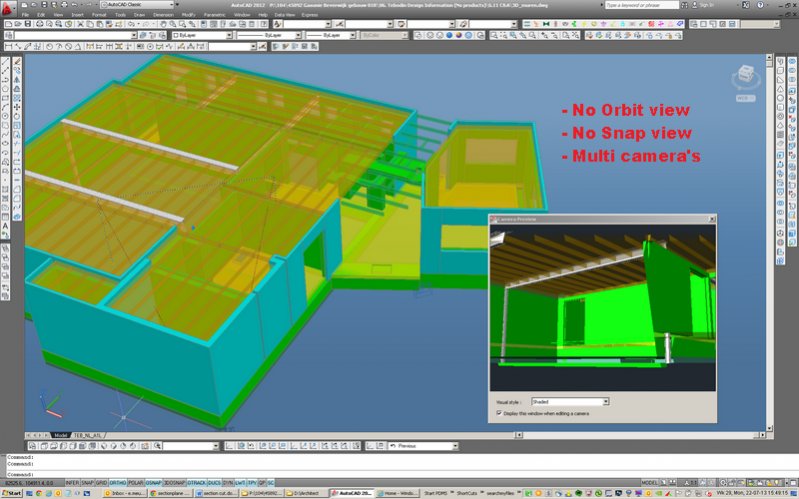799x499 pixels.
Task: Open the Inbox taskbar button
Action: pos(125,493)
